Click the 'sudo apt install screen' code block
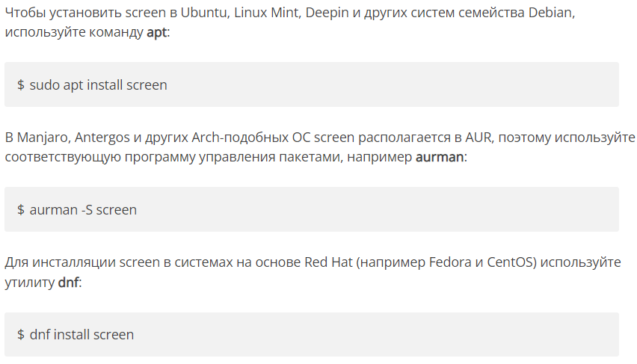The width and height of the screenshot is (637, 364). pyautogui.click(x=312, y=84)
